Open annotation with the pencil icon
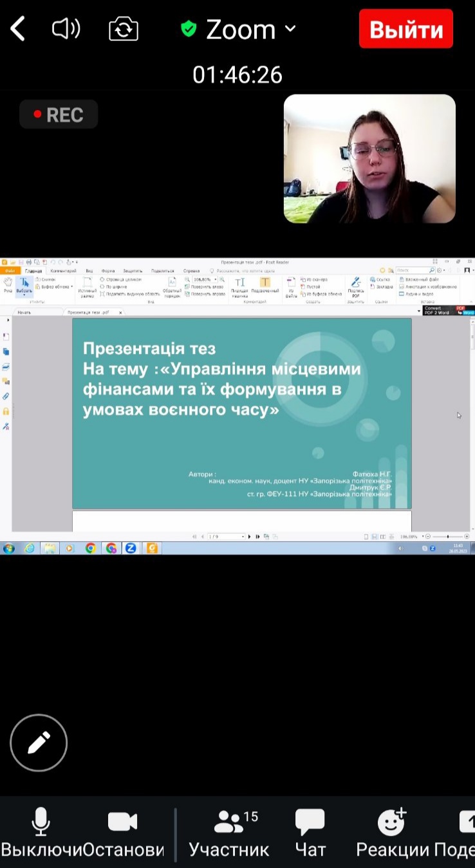The width and height of the screenshot is (475, 868). pos(39,743)
